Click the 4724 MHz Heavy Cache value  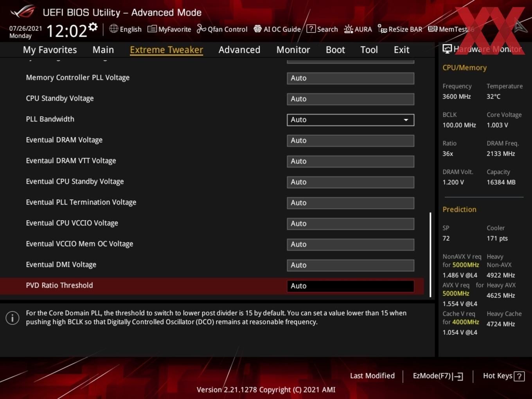tap(501, 324)
